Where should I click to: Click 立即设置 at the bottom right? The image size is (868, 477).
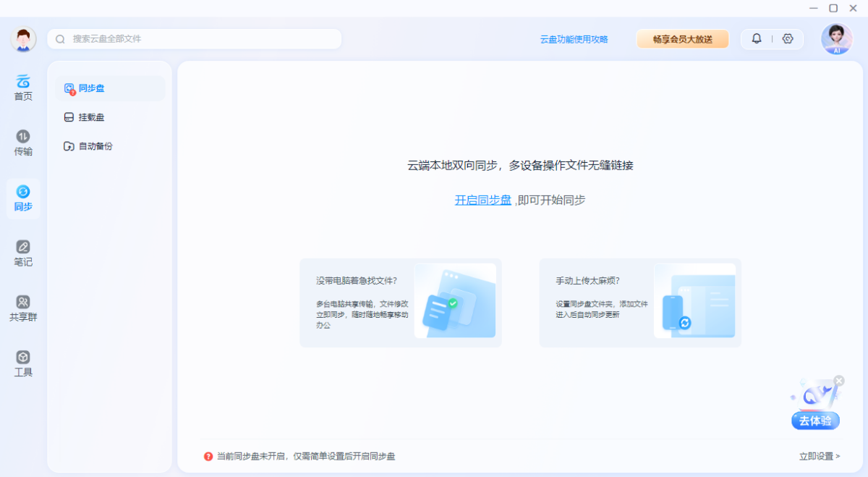(818, 457)
